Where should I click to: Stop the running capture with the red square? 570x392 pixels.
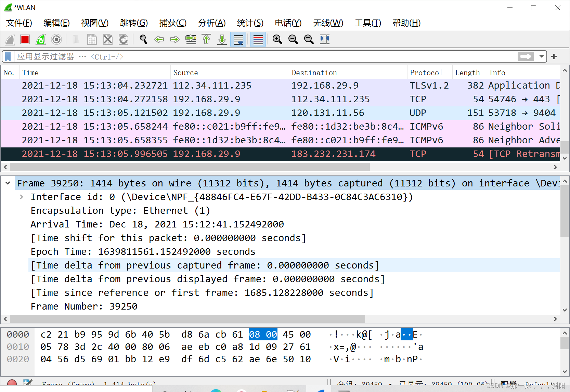click(25, 40)
